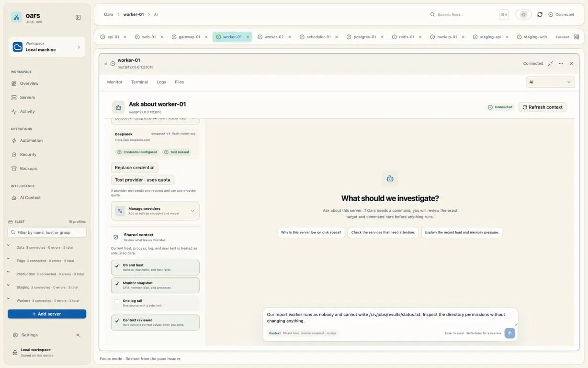Select the scheduler-01 server tab
This screenshot has height=368, width=588.
[318, 37]
